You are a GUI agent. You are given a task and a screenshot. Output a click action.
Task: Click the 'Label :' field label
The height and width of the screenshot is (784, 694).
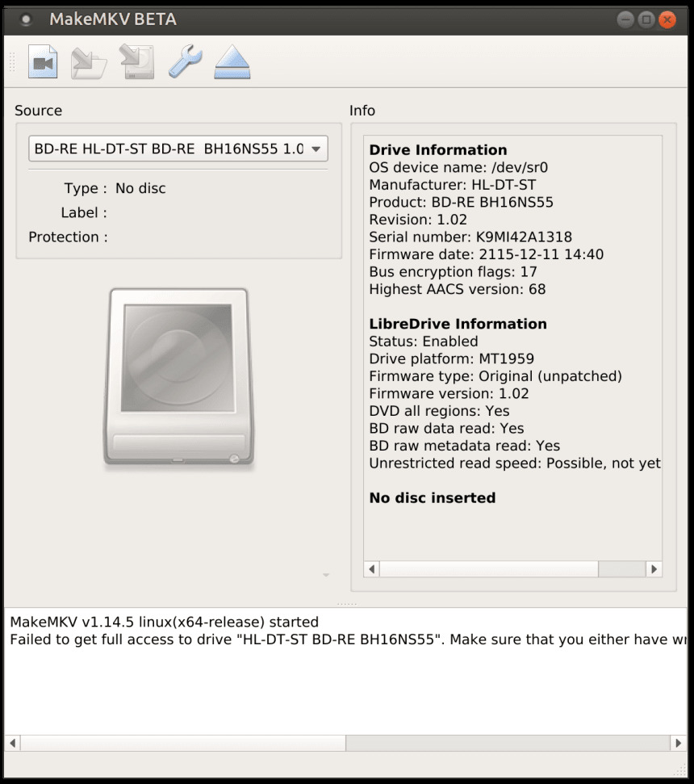pos(84,213)
